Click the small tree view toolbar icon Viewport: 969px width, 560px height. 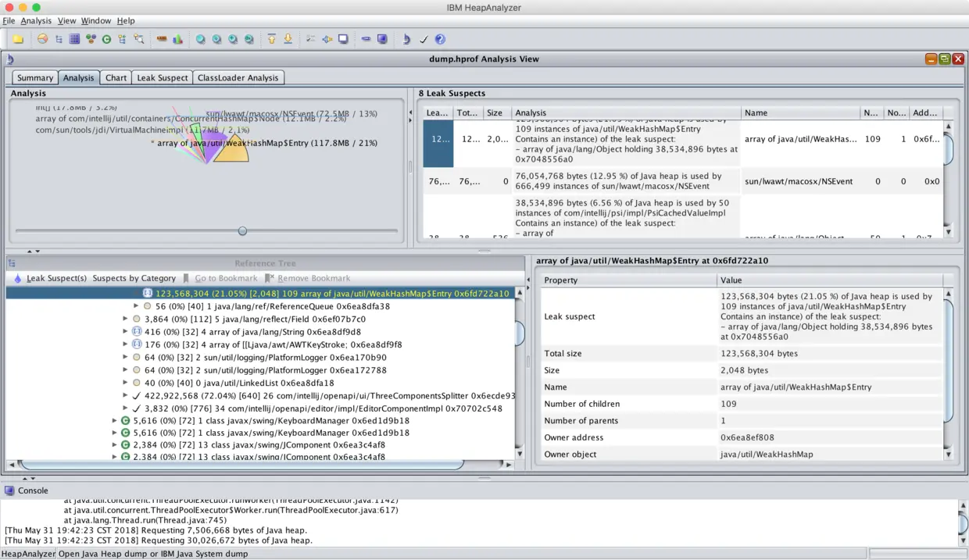59,39
